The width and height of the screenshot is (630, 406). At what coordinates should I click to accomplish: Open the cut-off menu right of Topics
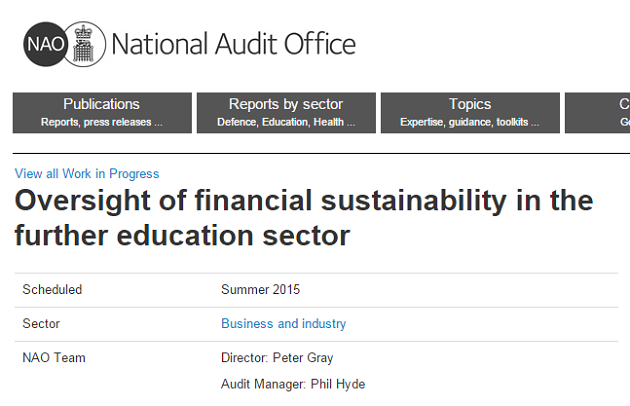[x=597, y=113]
